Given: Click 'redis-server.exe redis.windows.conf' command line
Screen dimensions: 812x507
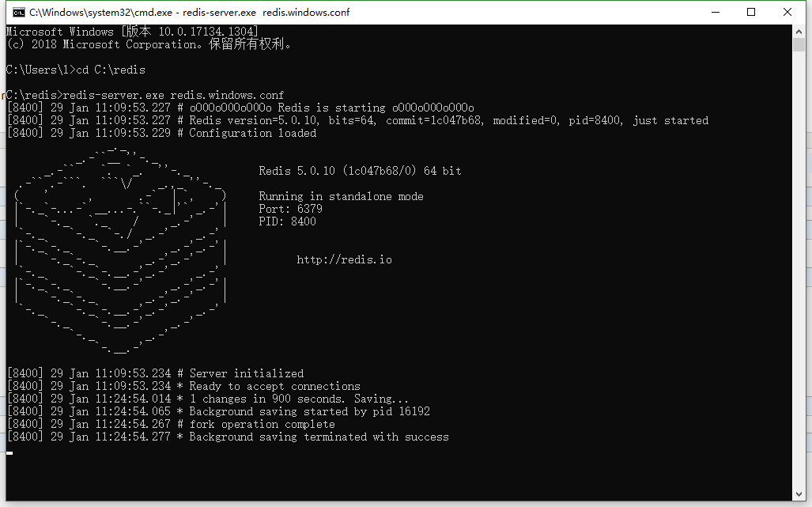Looking at the screenshot, I should point(145,95).
